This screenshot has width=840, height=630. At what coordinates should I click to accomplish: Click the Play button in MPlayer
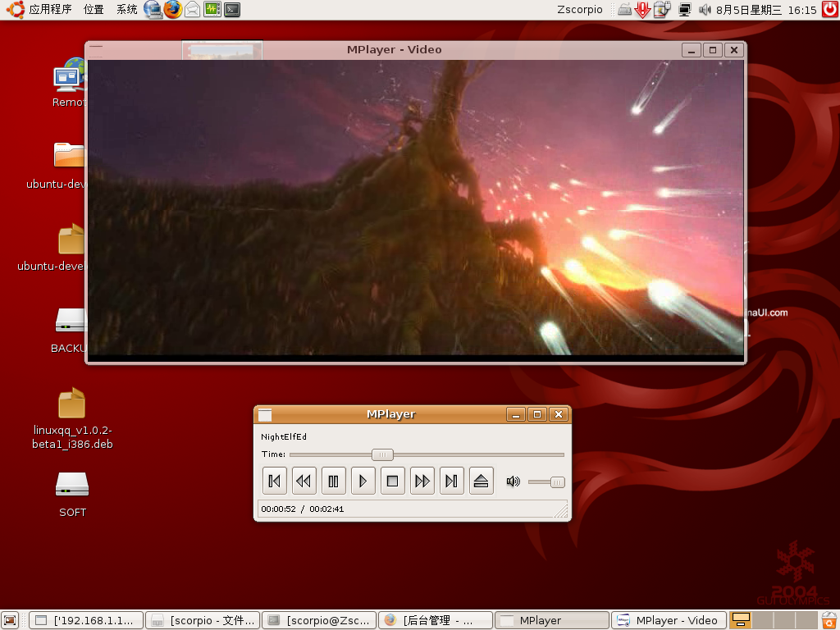pos(363,481)
